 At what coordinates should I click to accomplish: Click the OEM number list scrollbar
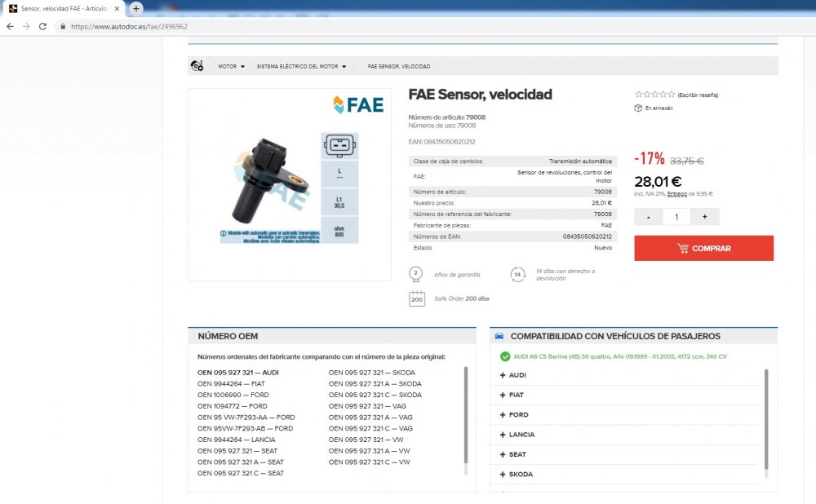466,414
